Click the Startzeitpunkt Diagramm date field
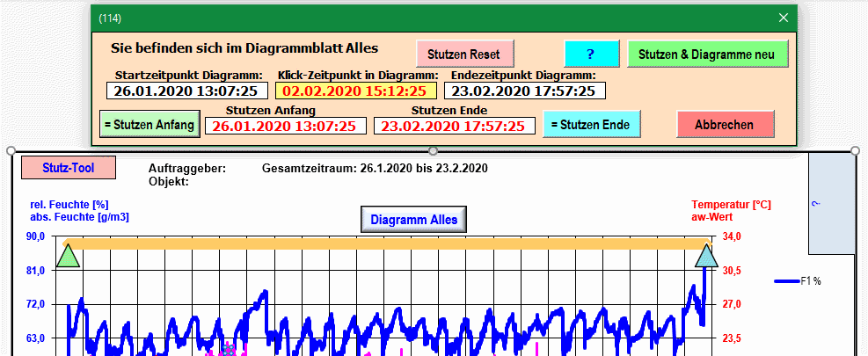This screenshot has width=868, height=356. (x=186, y=91)
